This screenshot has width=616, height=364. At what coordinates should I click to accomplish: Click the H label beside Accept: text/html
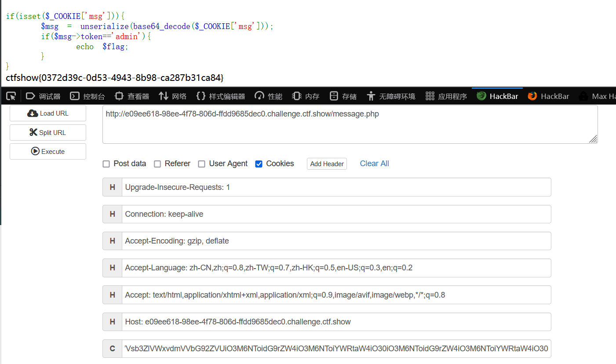[113, 295]
